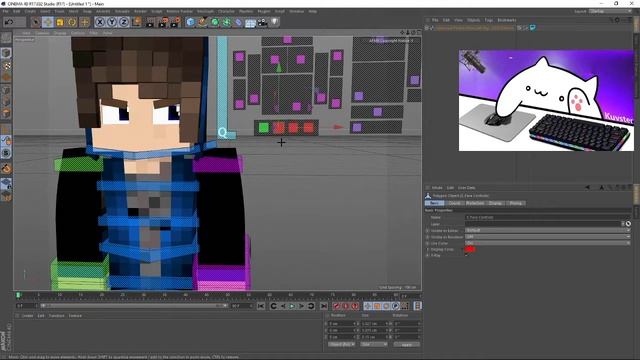Viewport: 640px width, 360px height.
Task: Open the Floor environment icon
Action: click(x=250, y=22)
